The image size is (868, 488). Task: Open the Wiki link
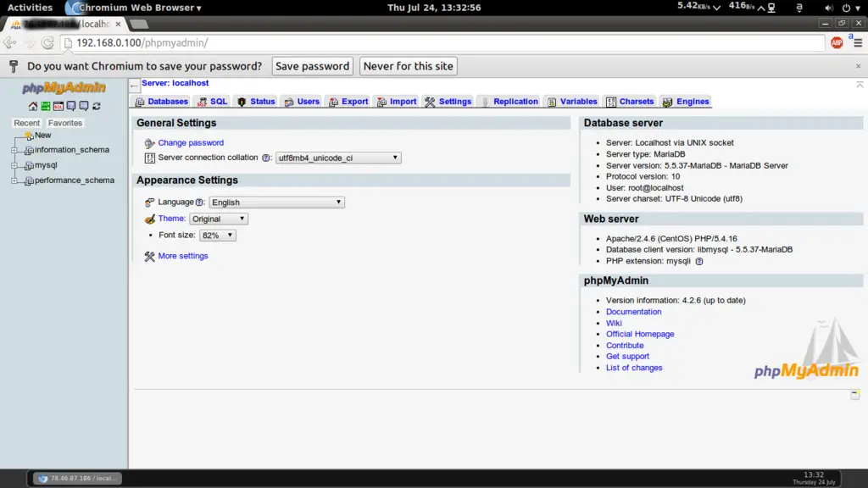[x=614, y=324]
